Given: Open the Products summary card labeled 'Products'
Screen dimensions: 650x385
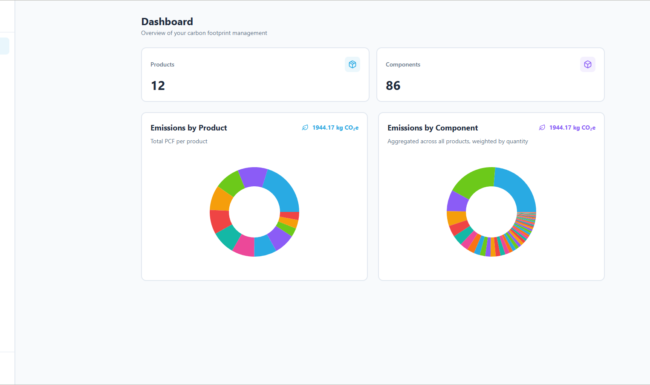Looking at the screenshot, I should tap(255, 75).
